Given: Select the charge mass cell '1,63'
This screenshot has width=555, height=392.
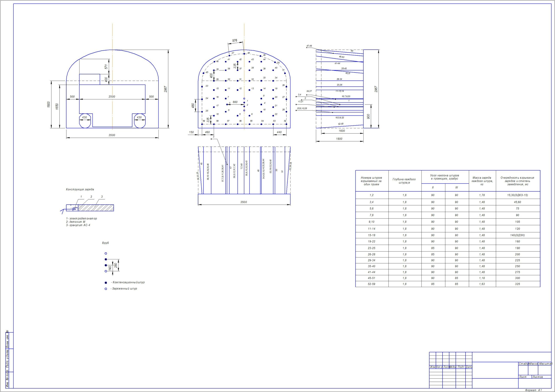Looking at the screenshot, I should [482, 284].
